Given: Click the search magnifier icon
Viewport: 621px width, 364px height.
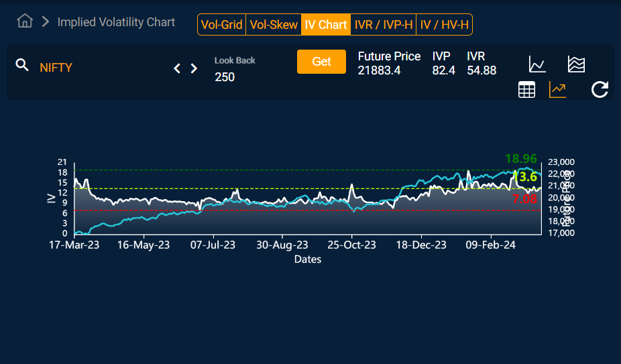Looking at the screenshot, I should point(22,65).
